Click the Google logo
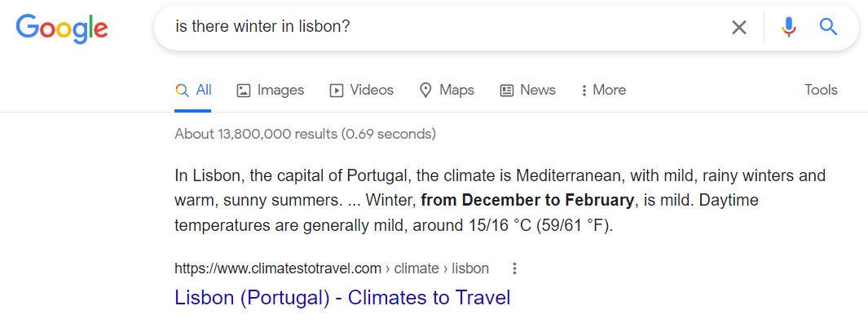 (x=62, y=28)
